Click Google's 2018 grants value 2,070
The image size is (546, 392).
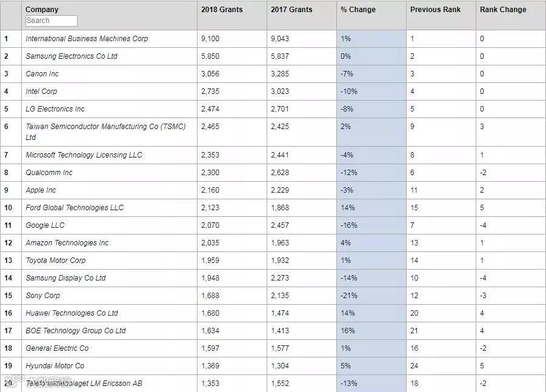(x=210, y=225)
